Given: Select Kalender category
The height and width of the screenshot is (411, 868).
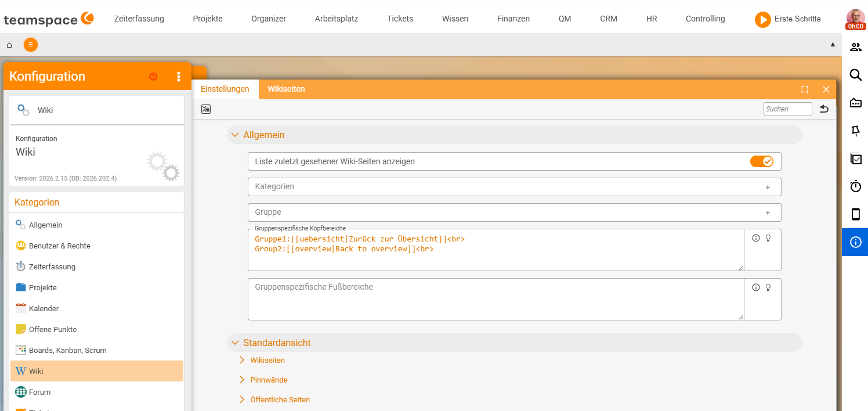Looking at the screenshot, I should pos(97,308).
